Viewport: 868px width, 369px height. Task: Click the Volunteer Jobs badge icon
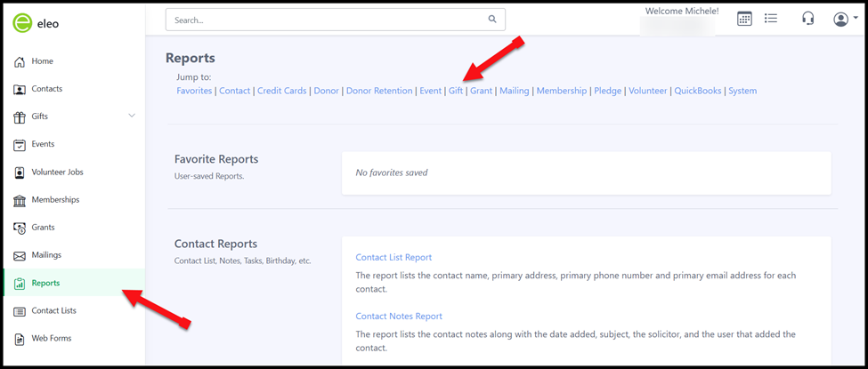(x=20, y=172)
